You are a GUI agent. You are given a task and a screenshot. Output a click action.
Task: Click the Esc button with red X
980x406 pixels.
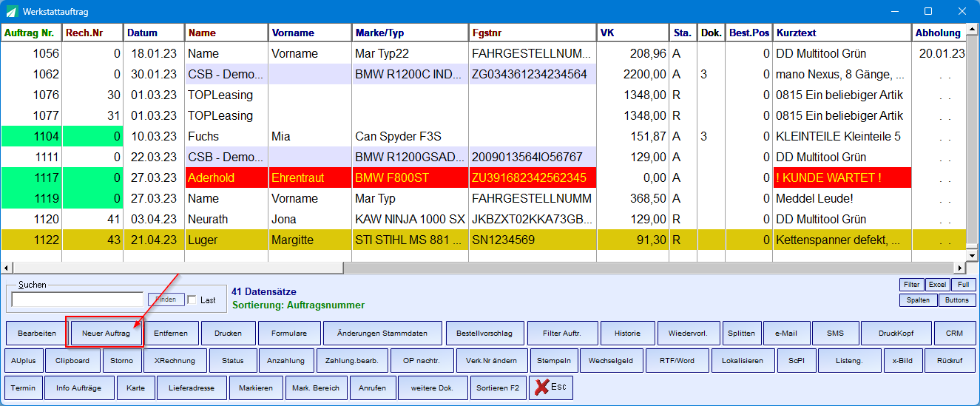[551, 388]
